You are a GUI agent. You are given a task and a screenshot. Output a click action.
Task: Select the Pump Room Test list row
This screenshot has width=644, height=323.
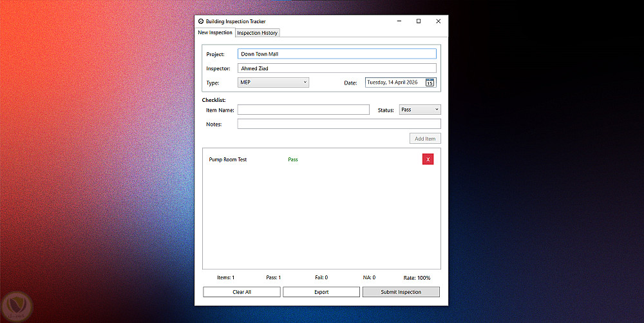[x=321, y=159]
